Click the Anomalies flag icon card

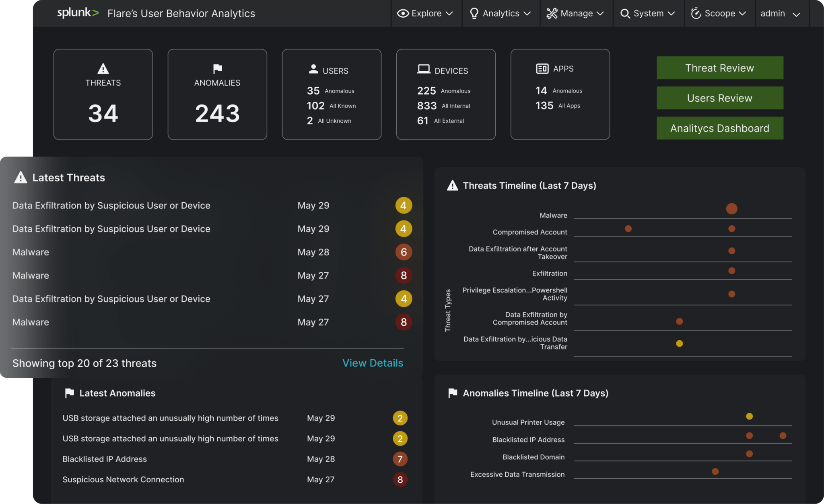click(217, 69)
